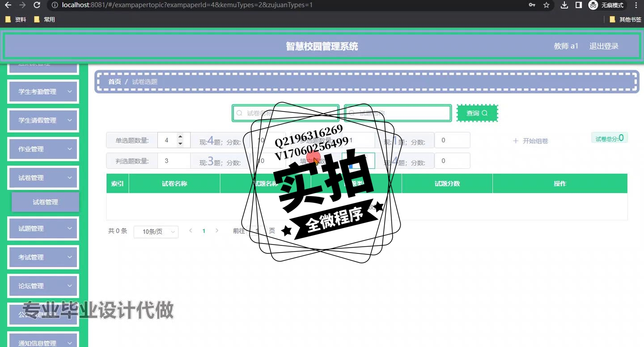Screen dimensions: 644x347
Task: Select page 1 in the pagination
Action: tap(204, 231)
